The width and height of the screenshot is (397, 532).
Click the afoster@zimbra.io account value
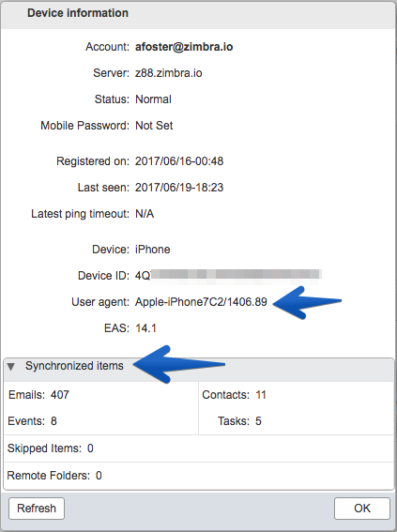point(184,47)
